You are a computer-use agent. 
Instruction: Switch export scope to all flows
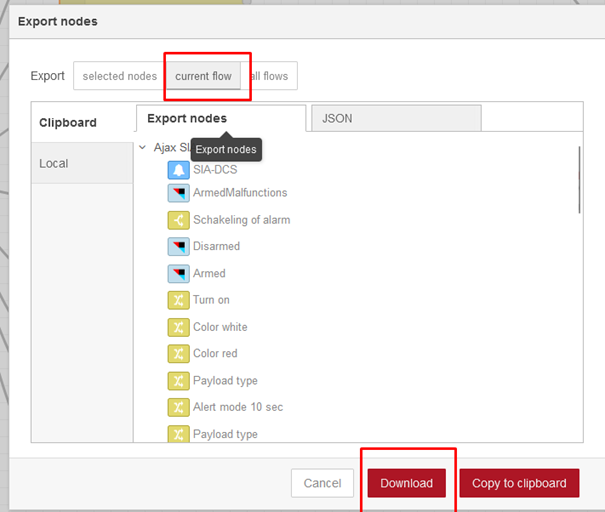[271, 76]
